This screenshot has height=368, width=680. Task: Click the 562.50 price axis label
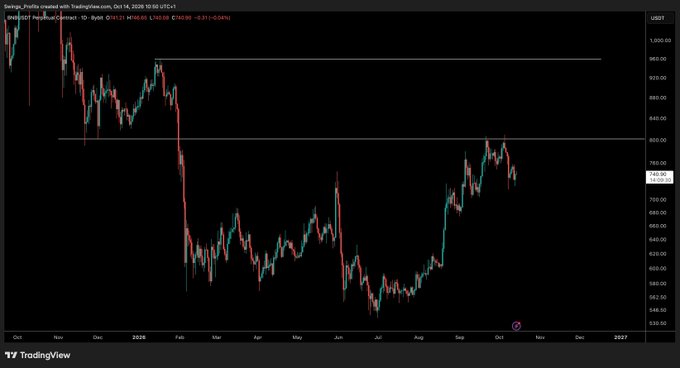coord(658,297)
